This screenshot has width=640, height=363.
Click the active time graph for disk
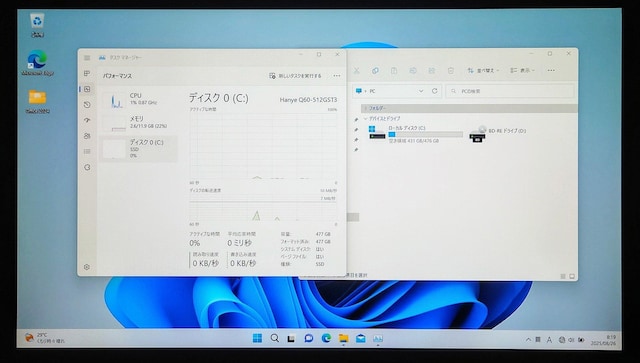tap(263, 146)
